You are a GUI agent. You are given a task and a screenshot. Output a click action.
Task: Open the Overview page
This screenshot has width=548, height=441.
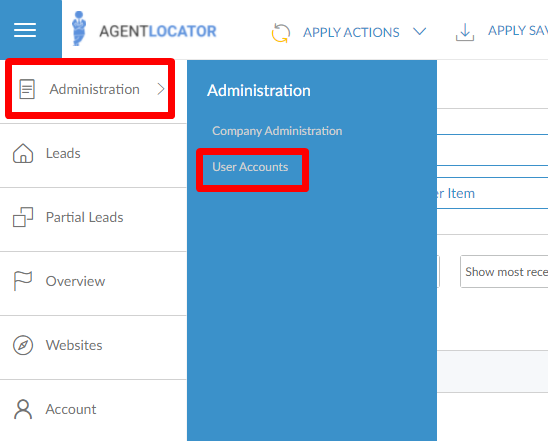pyautogui.click(x=75, y=281)
